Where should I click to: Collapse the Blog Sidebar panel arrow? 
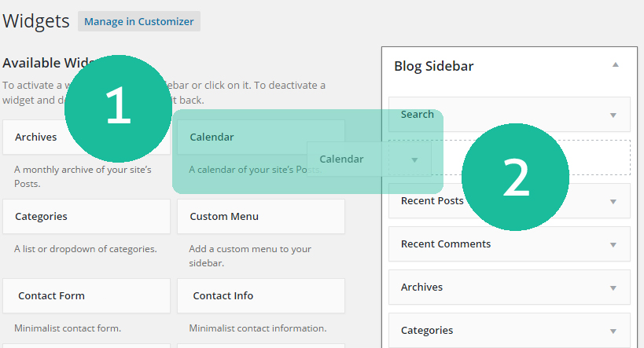(x=616, y=65)
